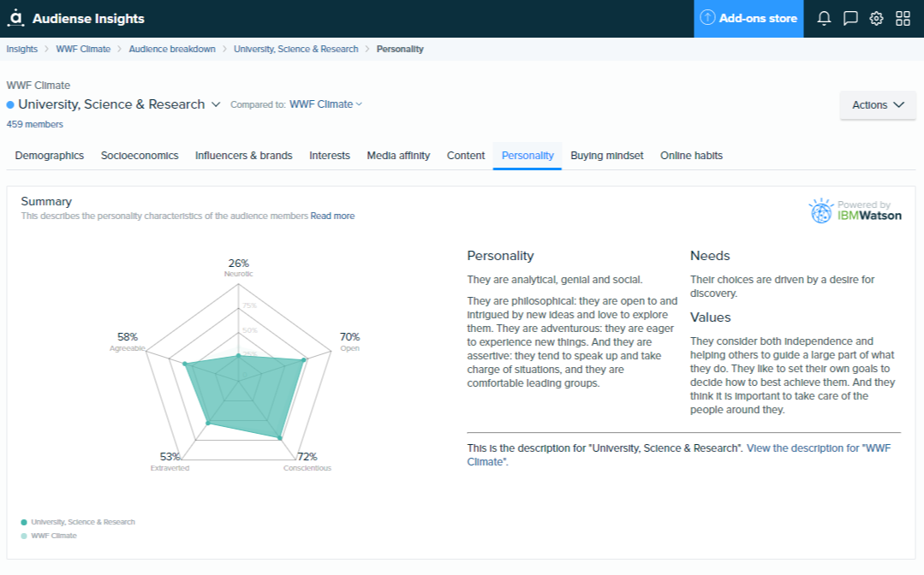
Task: Switch to the Buying mindset tab
Action: pos(606,156)
